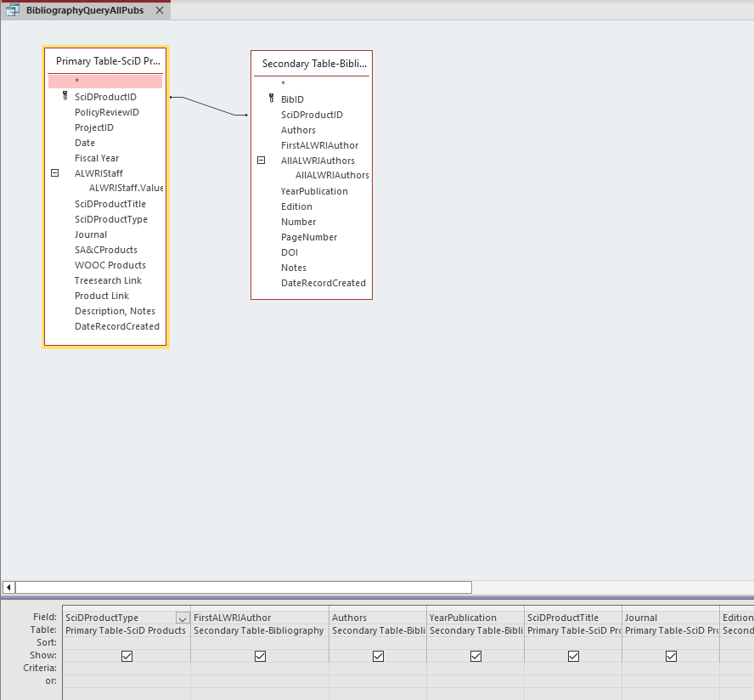Collapse the AllALWRIAuthors multivalued field
754x700 pixels.
(262, 161)
